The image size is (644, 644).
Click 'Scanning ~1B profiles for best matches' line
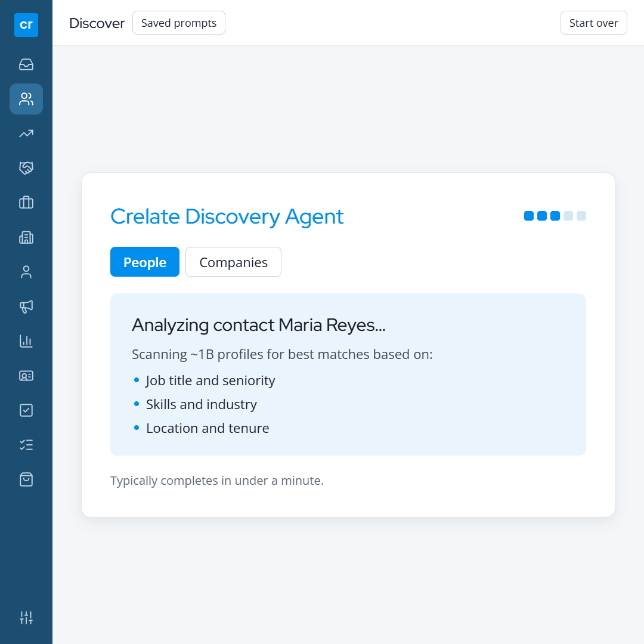(x=282, y=354)
